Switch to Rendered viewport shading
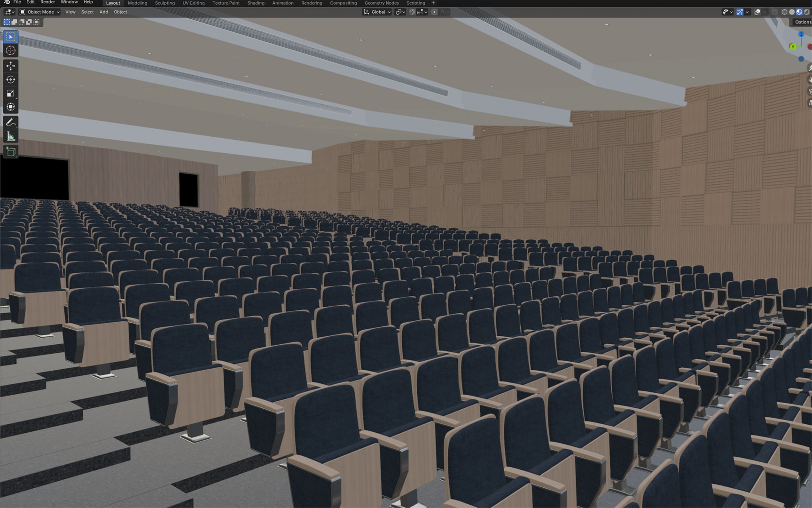812x508 pixels. click(807, 12)
